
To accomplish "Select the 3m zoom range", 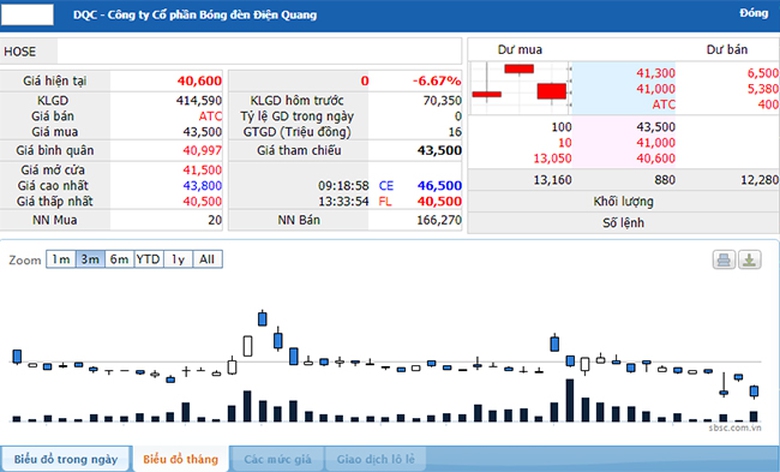I will pyautogui.click(x=90, y=259).
